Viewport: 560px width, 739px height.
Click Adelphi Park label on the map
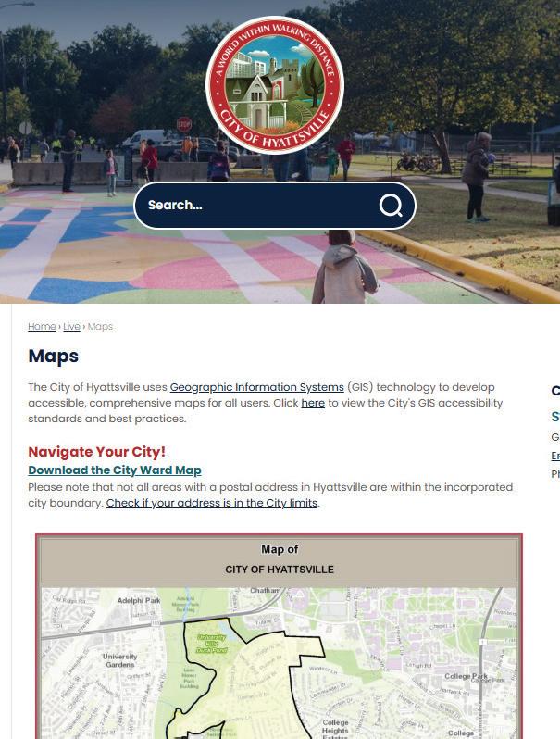point(139,601)
